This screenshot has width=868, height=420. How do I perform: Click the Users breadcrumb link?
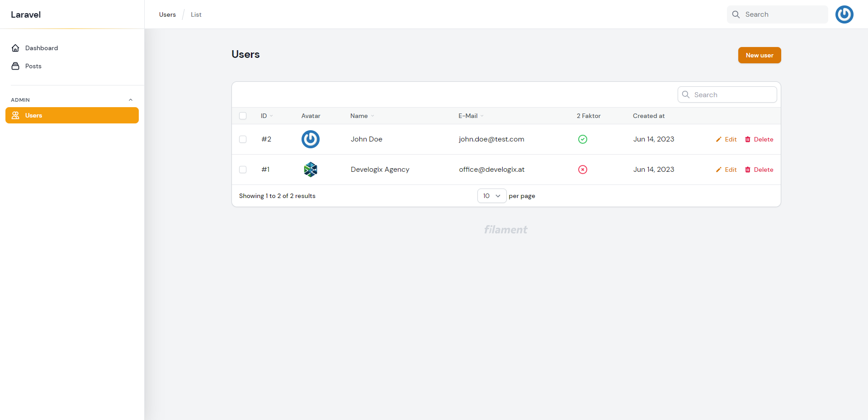[167, 14]
